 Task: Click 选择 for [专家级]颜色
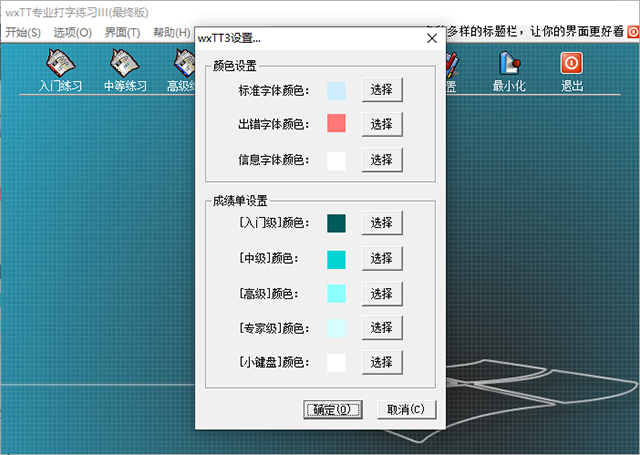pos(382,327)
